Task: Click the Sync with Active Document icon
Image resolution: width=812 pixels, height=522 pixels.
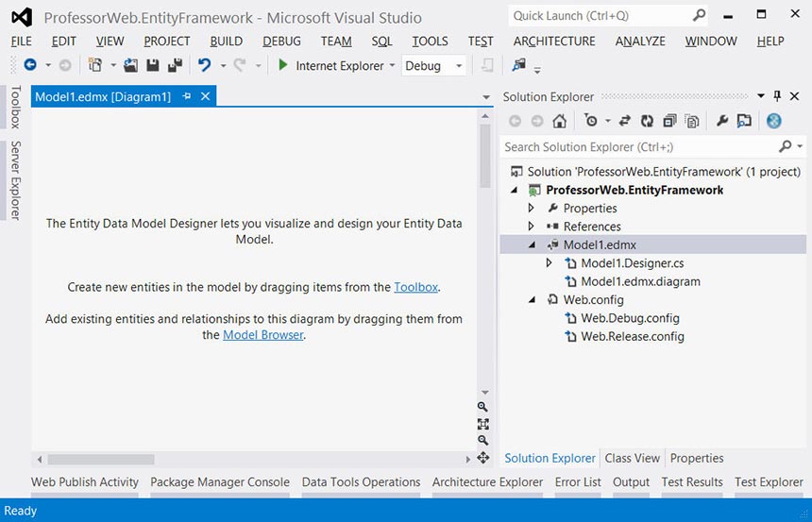Action: [624, 121]
